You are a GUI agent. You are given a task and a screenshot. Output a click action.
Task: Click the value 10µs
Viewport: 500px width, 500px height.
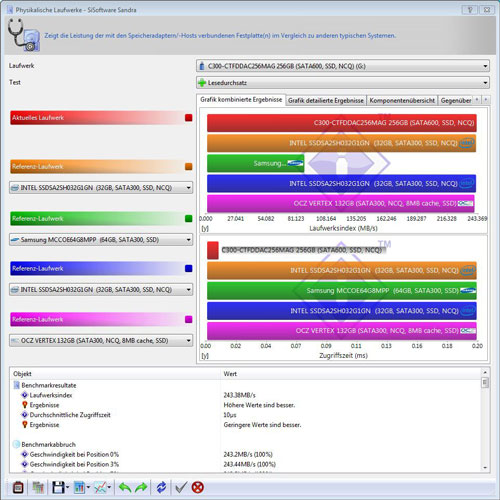click(230, 415)
